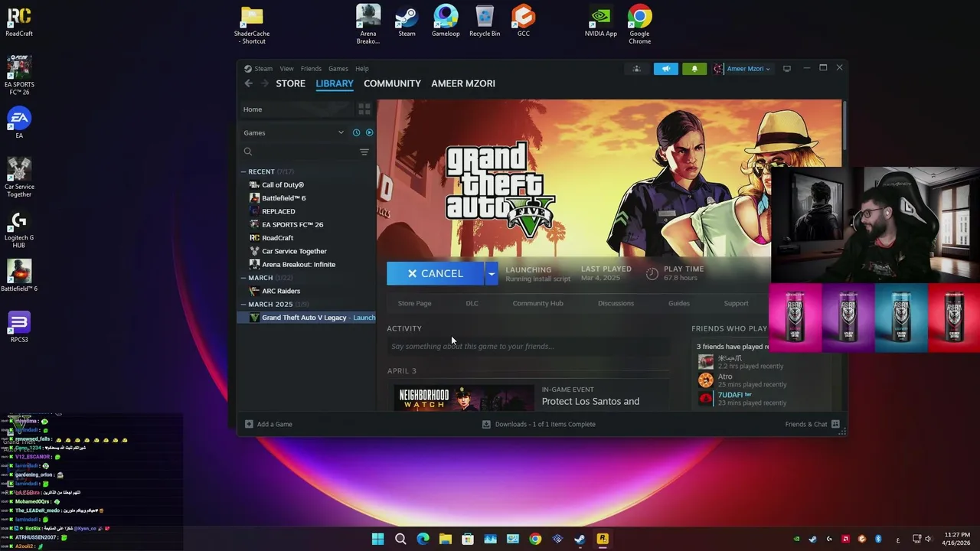Open Community Hub link
This screenshot has height=551, width=980.
537,303
